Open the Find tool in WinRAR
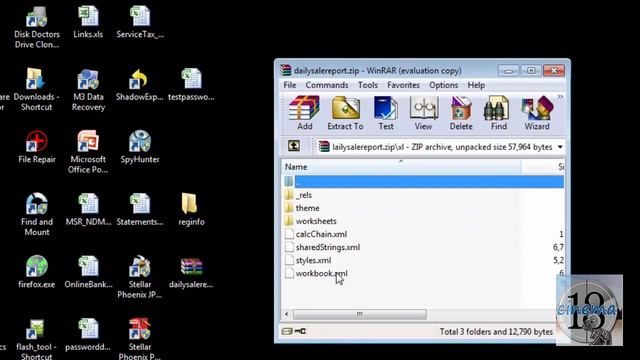The height and width of the screenshot is (360, 640). tap(498, 113)
